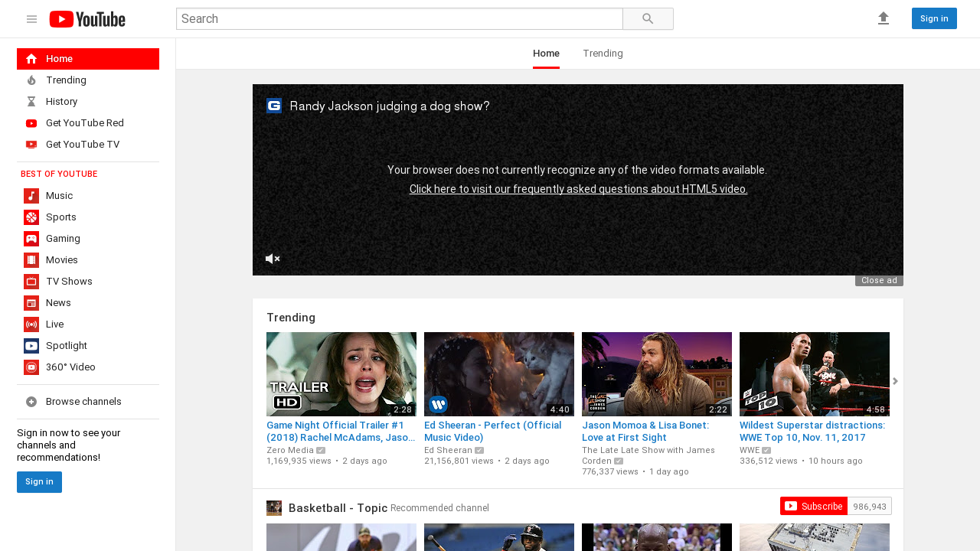980x551 pixels.
Task: Open the Basketball - Topic channel title
Action: [338, 508]
